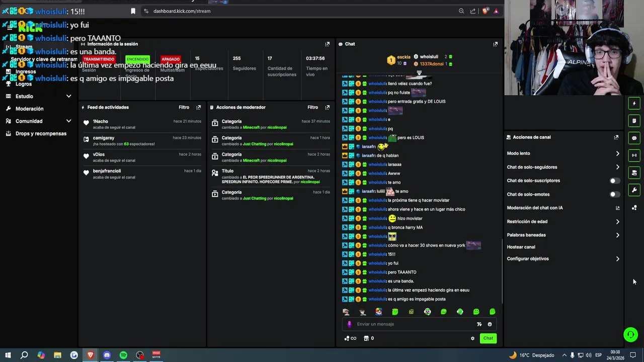Open Moderación in the left sidebar
Screen dimensions: 644x362
click(x=29, y=109)
